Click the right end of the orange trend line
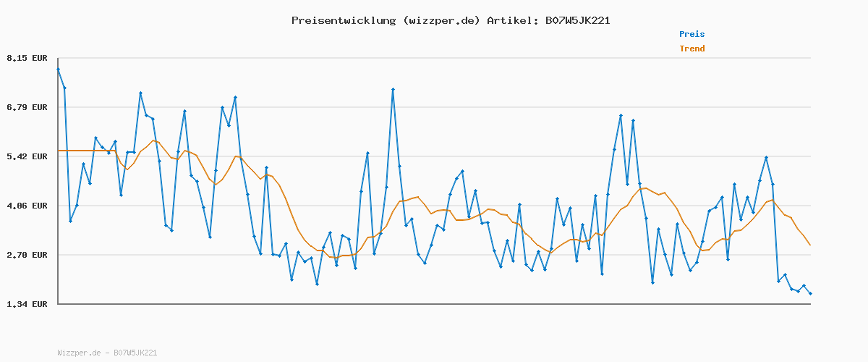Image resolution: width=868 pixels, height=362 pixels. (810, 245)
